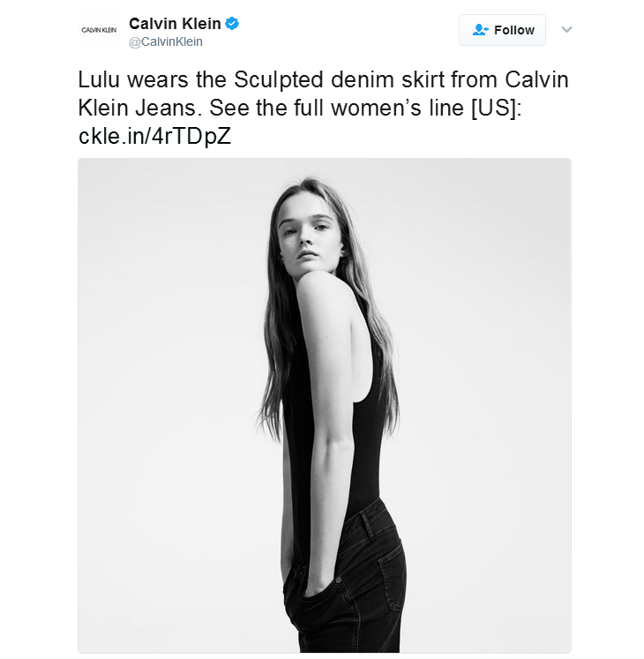644x659 pixels.
Task: Open the Calvin Klein display name profile
Action: pos(175,24)
